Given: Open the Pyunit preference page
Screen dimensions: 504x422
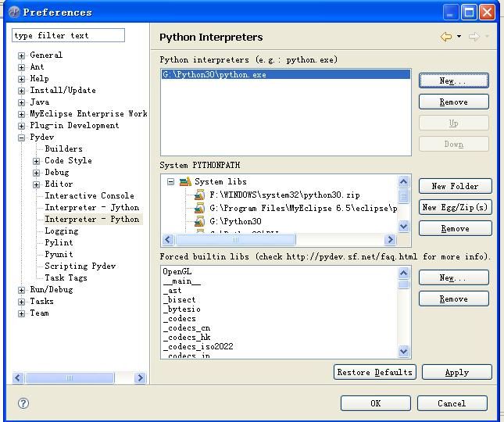Looking at the screenshot, I should (x=59, y=255).
